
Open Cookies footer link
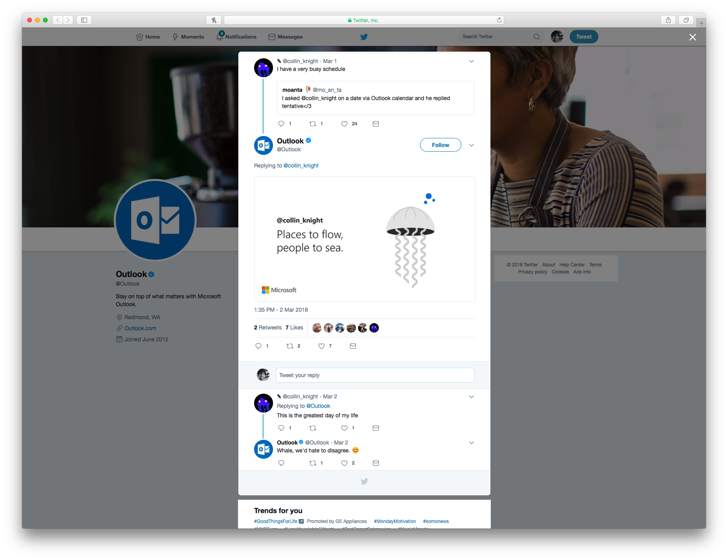560,272
